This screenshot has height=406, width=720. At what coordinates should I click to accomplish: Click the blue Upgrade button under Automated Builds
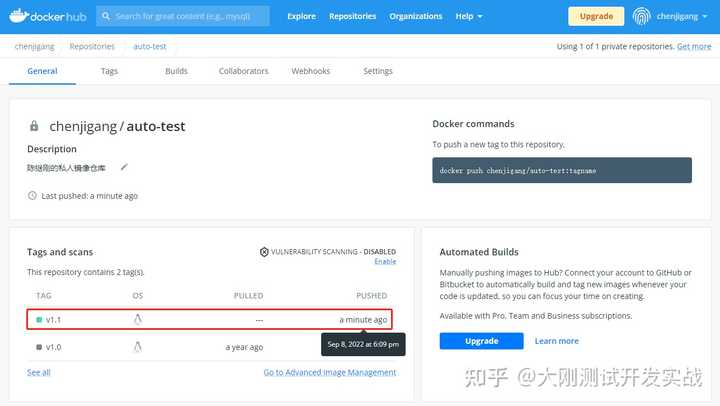point(481,341)
